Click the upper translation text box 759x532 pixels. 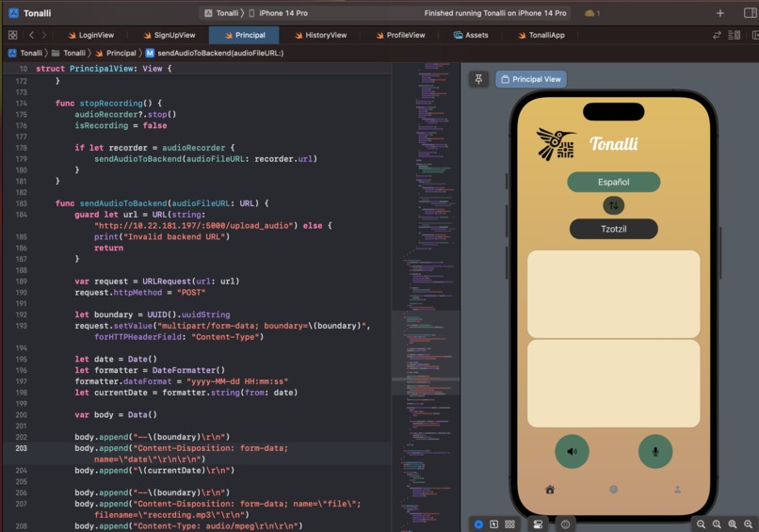pos(613,294)
